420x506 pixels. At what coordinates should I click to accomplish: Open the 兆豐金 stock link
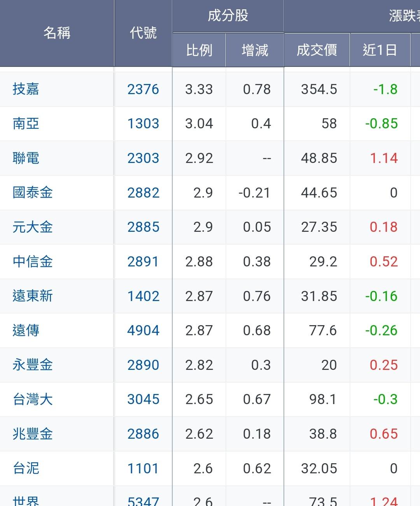pyautogui.click(x=33, y=434)
